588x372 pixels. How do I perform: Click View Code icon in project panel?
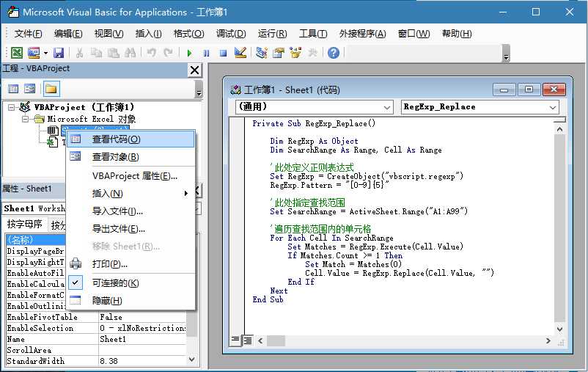pos(13,89)
